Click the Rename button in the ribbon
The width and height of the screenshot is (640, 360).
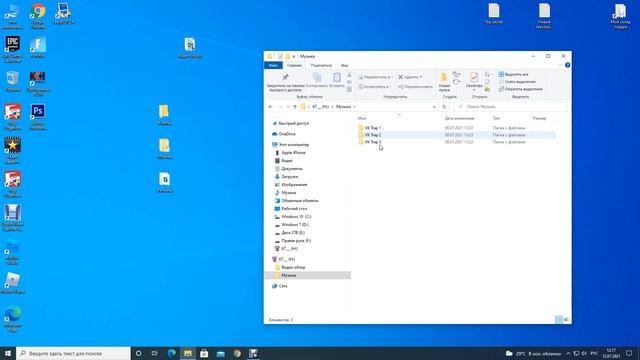[415, 87]
